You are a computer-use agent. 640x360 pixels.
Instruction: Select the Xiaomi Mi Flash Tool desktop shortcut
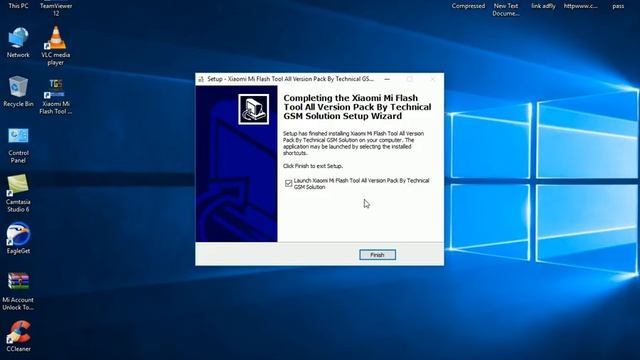click(x=56, y=96)
